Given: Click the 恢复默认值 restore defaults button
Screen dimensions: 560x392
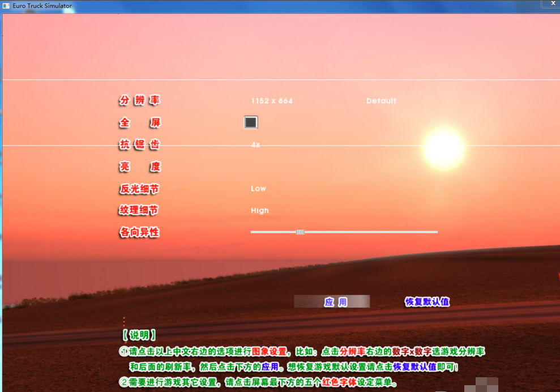Looking at the screenshot, I should point(427,301).
